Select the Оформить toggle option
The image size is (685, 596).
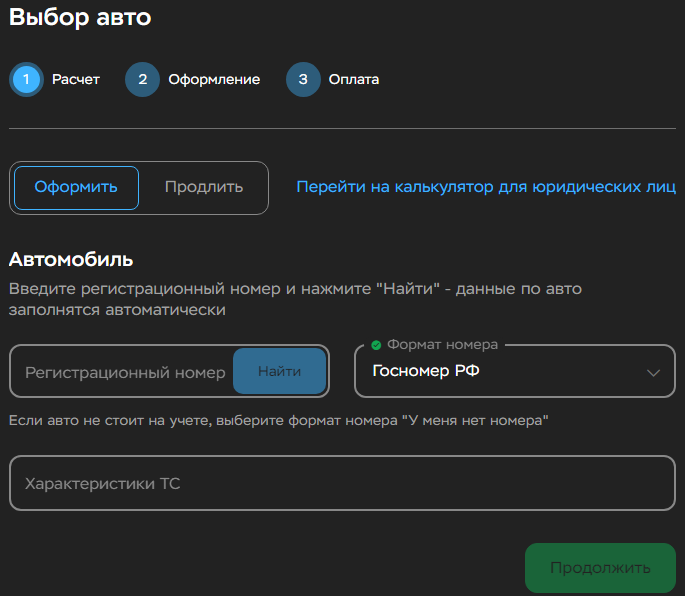click(x=76, y=188)
